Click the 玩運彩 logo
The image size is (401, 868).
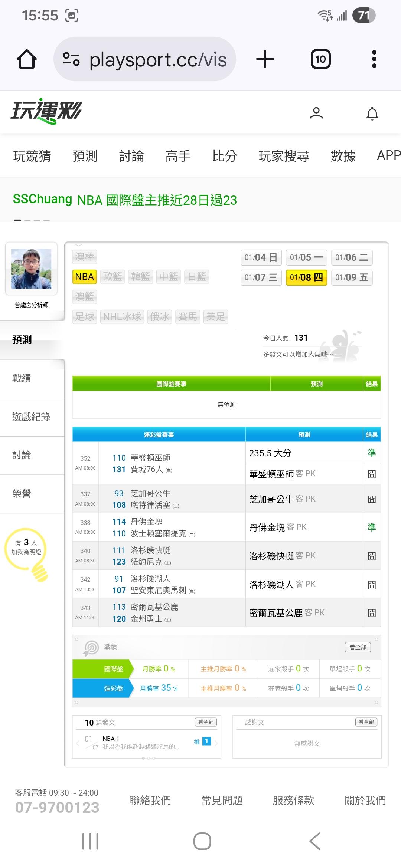click(46, 111)
